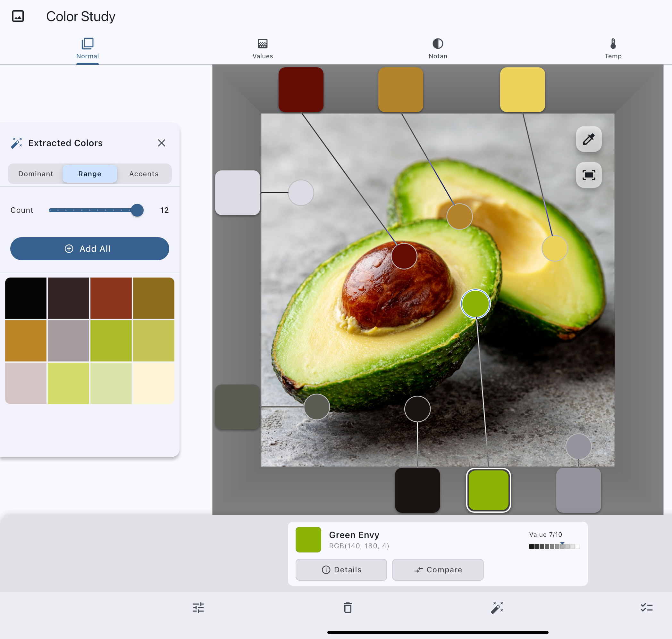The width and height of the screenshot is (672, 639).
Task: Click the trash icon to delete samples
Action: click(x=348, y=608)
